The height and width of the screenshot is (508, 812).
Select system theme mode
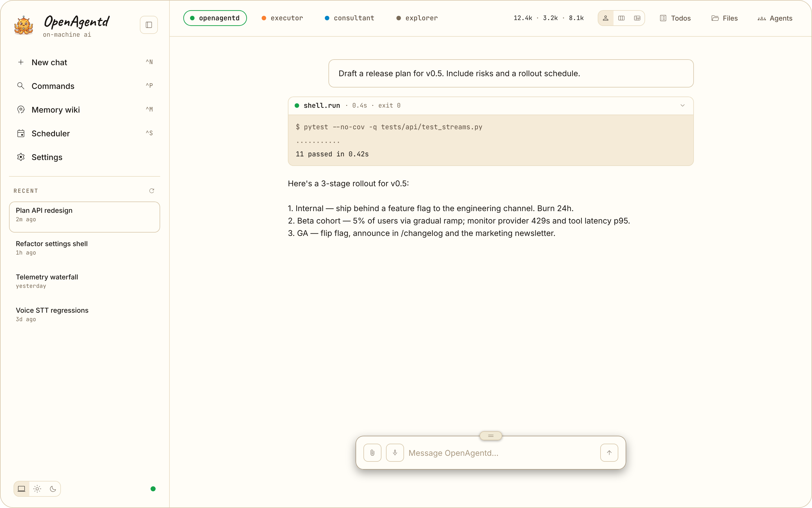pyautogui.click(x=21, y=489)
